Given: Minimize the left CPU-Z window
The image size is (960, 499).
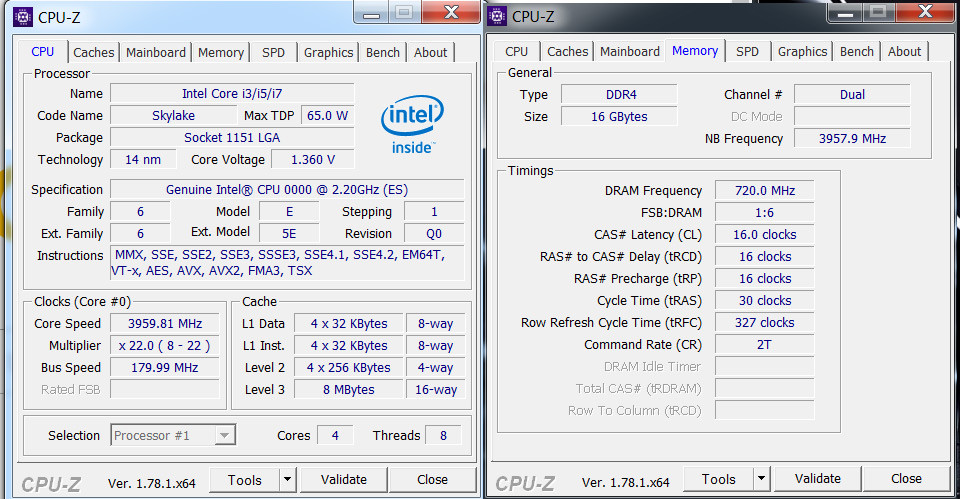Looking at the screenshot, I should [372, 13].
